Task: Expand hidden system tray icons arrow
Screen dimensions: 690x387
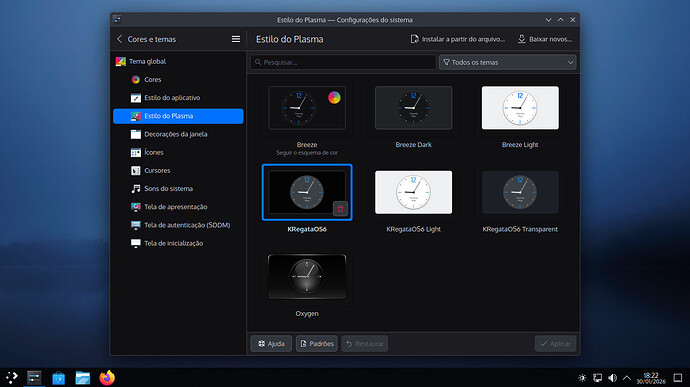Action: click(x=627, y=378)
